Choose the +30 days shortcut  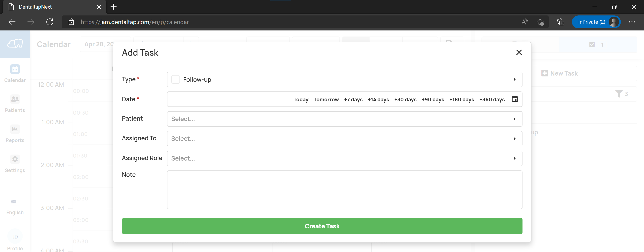(405, 100)
